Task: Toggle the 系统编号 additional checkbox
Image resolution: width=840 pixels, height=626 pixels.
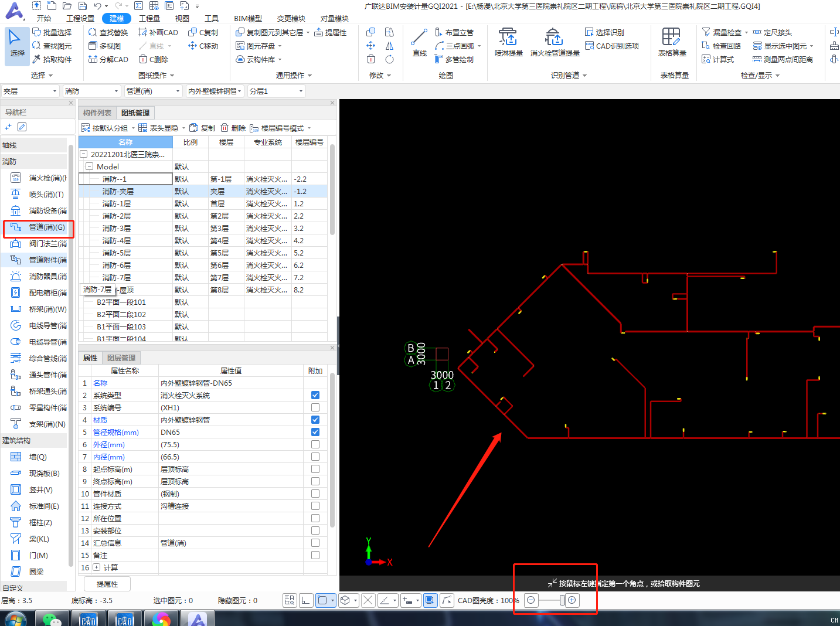Action: [x=315, y=407]
